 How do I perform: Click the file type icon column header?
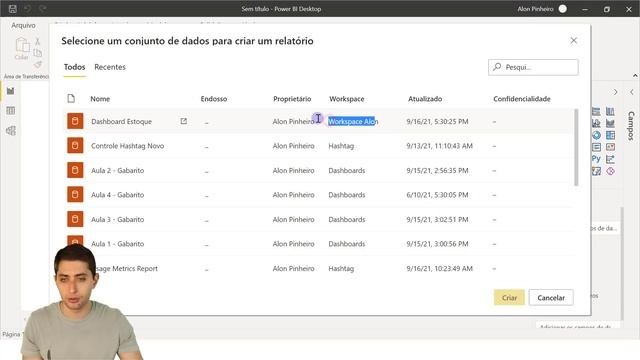tap(71, 98)
